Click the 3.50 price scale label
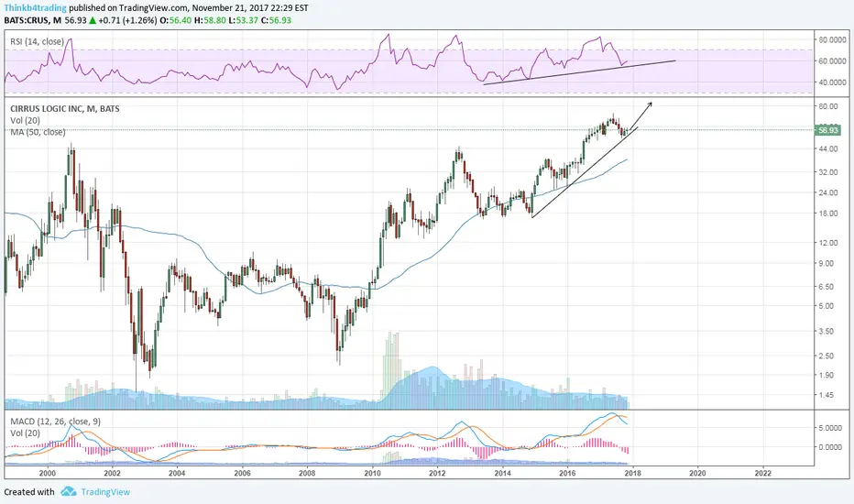Screen dimensions: 854x504 point(827,332)
